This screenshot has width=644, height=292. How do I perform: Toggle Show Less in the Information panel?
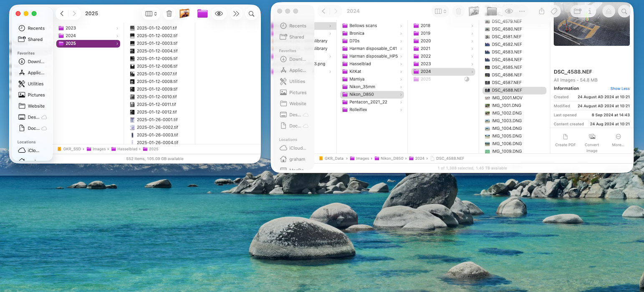(x=620, y=88)
